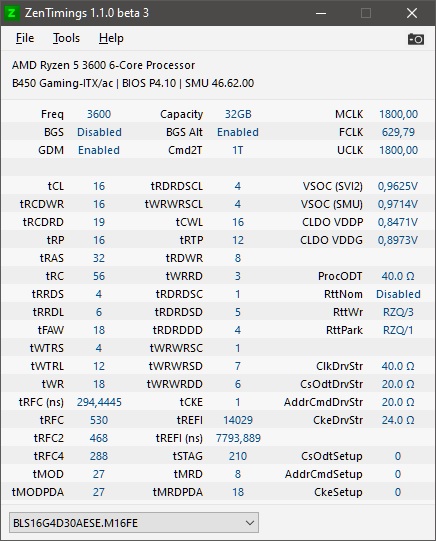Take a screenshot with the camera icon

point(416,39)
